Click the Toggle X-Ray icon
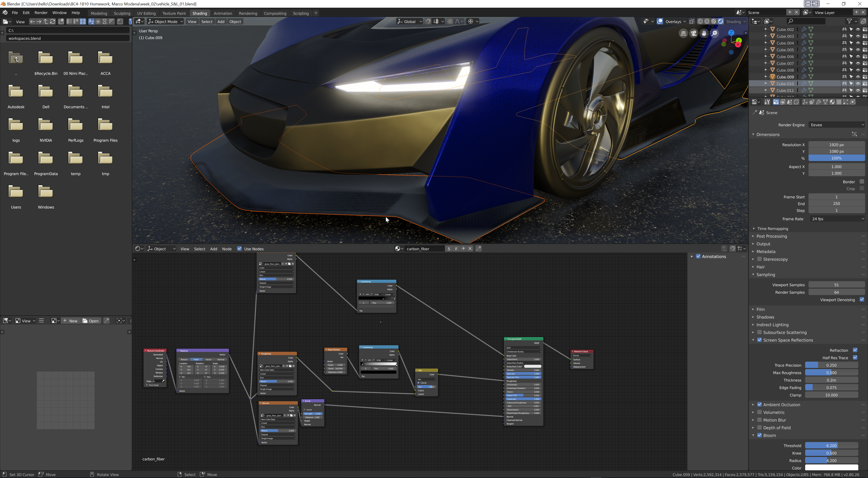Screen dimensions: 868x478 coord(692,21)
